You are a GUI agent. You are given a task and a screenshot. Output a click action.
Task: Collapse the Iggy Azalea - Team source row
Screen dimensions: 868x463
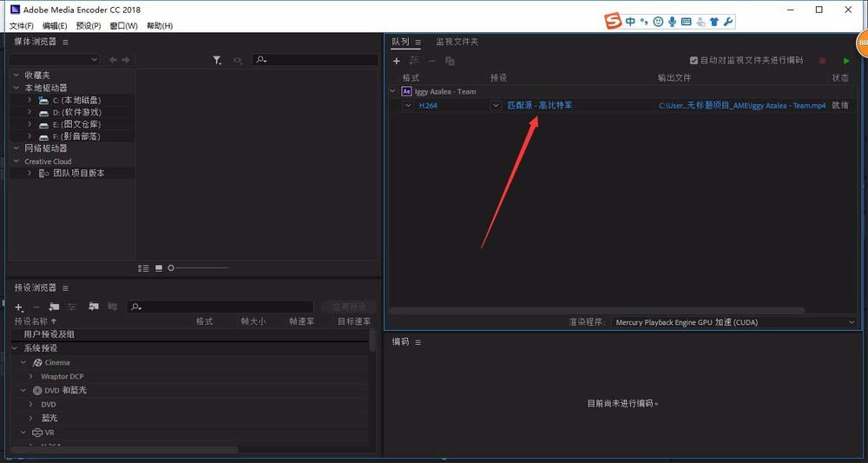(392, 91)
